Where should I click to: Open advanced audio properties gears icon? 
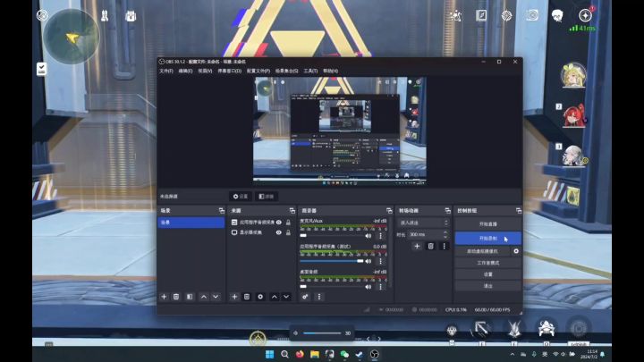pyautogui.click(x=305, y=297)
